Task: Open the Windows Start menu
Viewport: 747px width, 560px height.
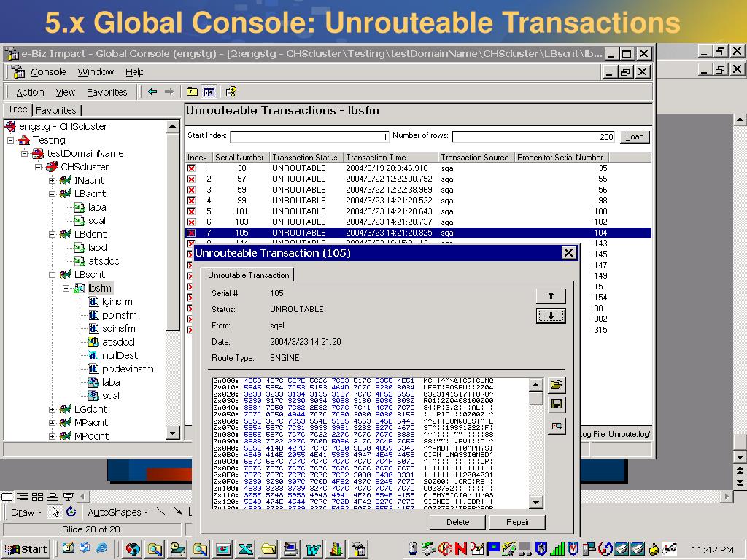Action: tap(26, 549)
